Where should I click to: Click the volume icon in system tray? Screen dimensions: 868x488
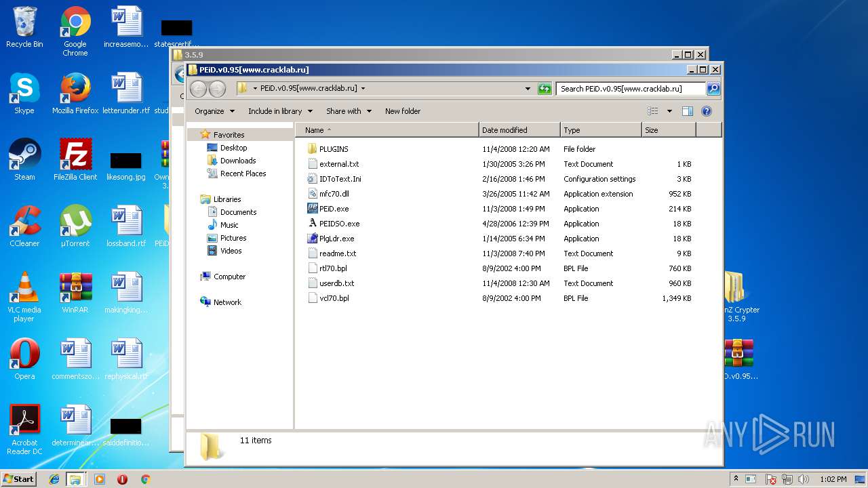(x=803, y=479)
